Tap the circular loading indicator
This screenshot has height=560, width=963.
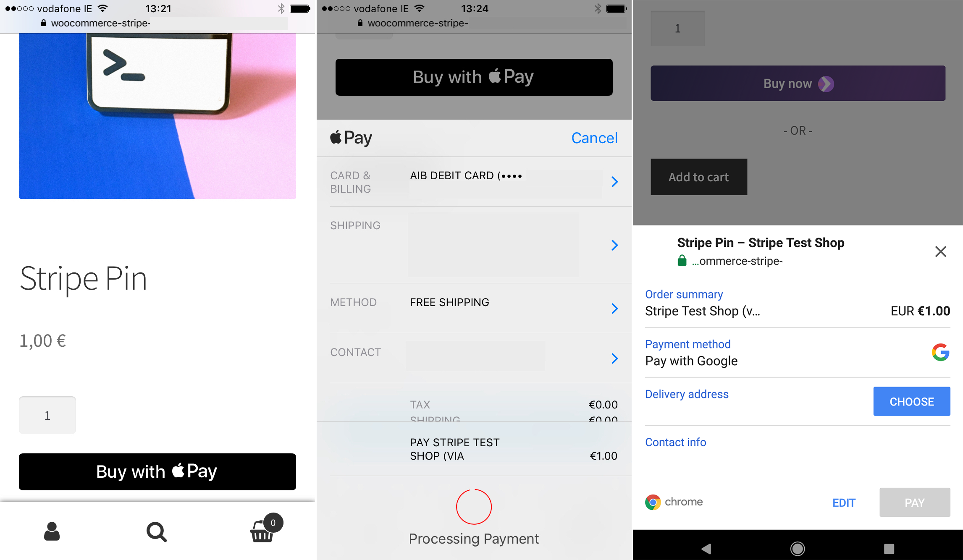(x=473, y=502)
